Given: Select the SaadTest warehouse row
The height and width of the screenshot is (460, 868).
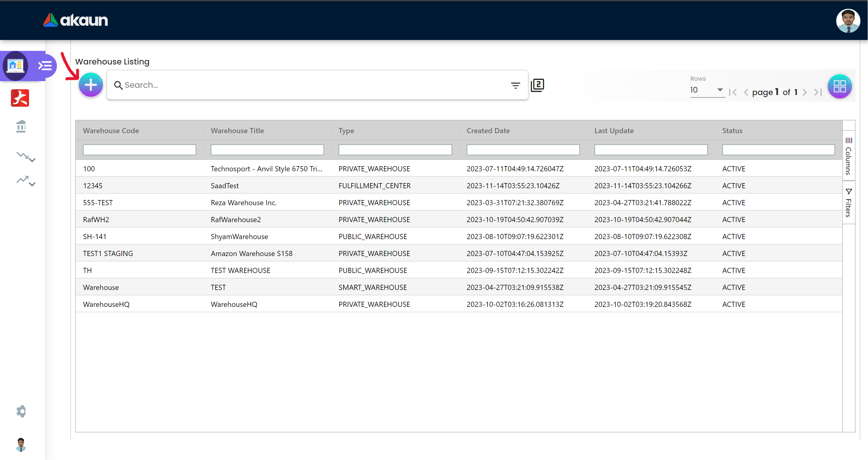Looking at the screenshot, I should pyautogui.click(x=225, y=186).
